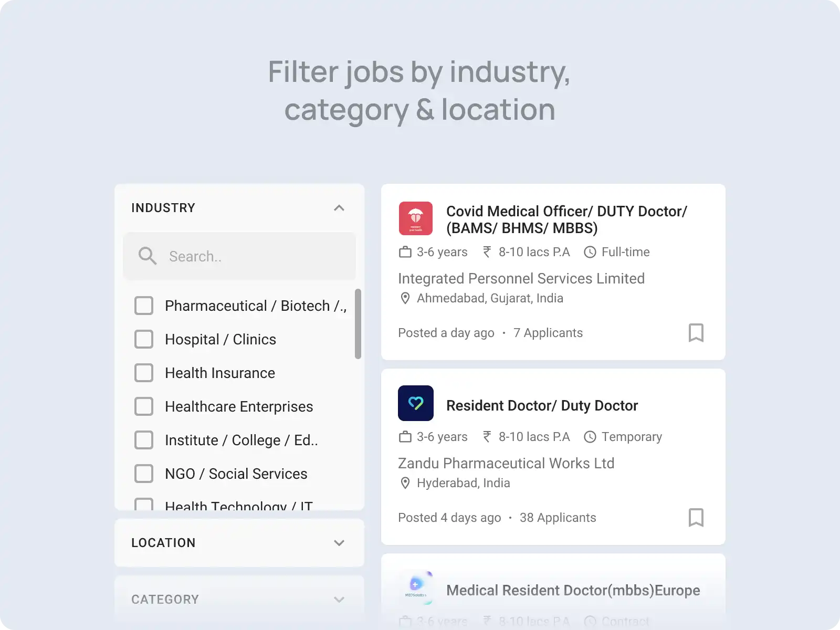Image resolution: width=840 pixels, height=630 pixels.
Task: Click the Ahmedabad location pin icon
Action: point(405,298)
